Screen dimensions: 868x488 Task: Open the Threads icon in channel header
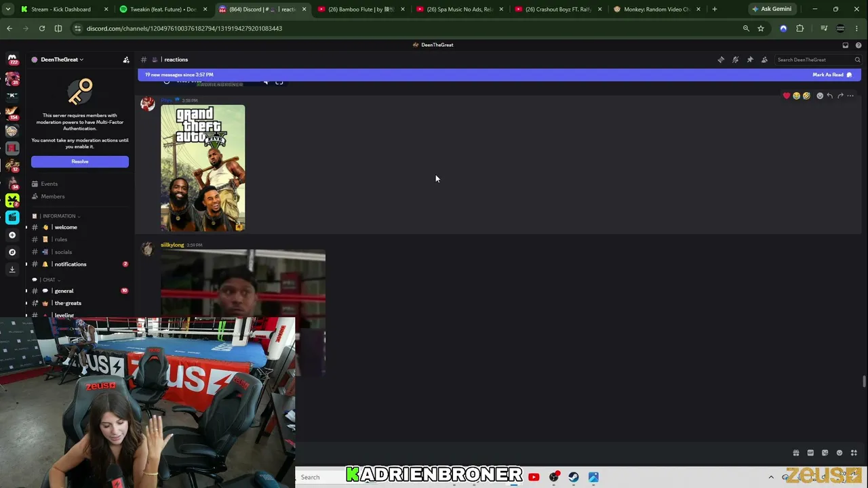click(721, 60)
